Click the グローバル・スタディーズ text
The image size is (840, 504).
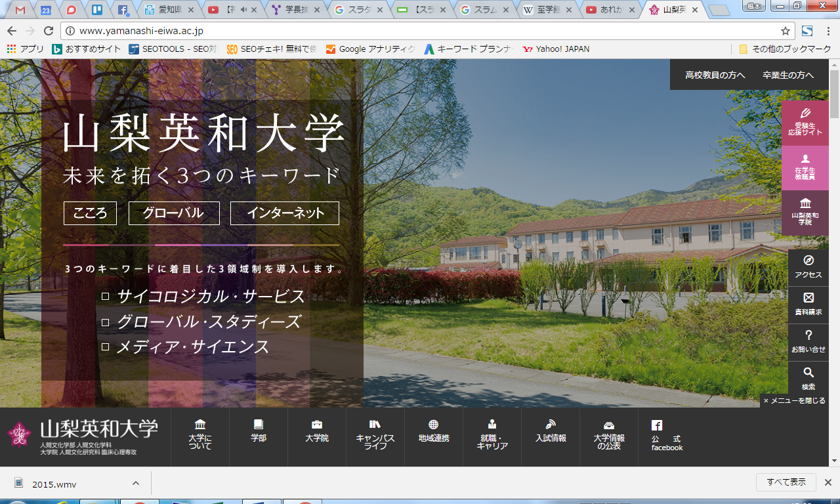(x=209, y=322)
